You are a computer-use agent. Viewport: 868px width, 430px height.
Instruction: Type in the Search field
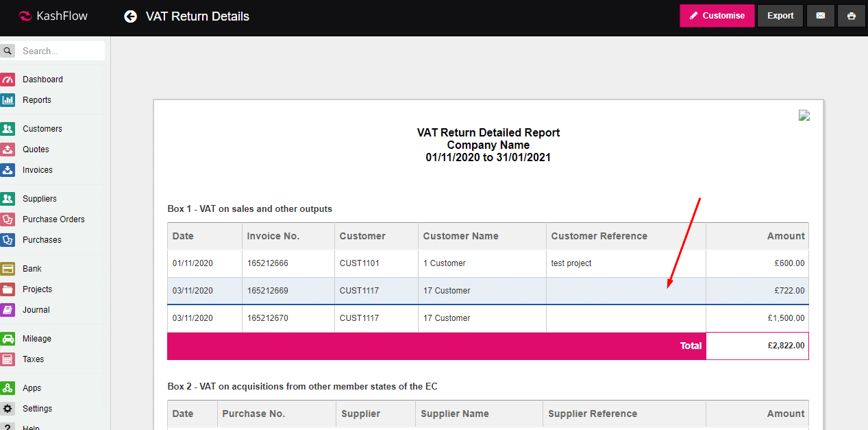tap(60, 51)
